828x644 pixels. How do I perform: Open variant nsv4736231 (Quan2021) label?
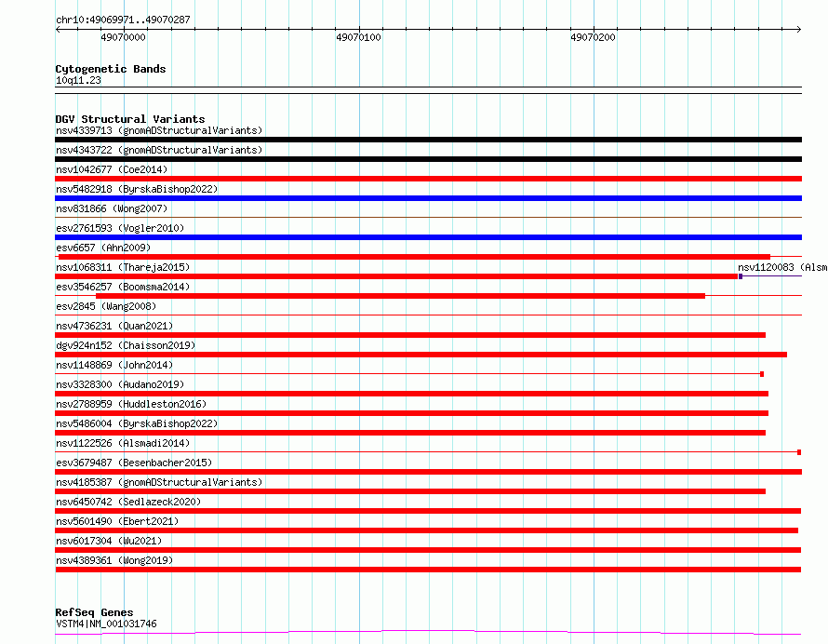pos(114,326)
